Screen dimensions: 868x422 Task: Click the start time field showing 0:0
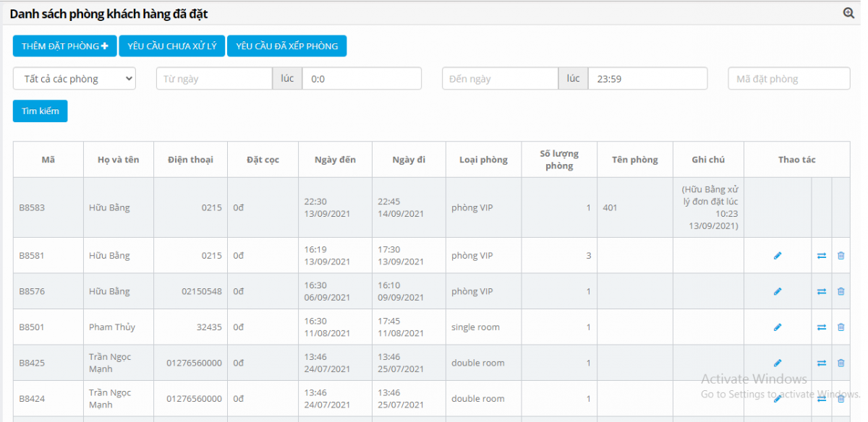click(361, 79)
